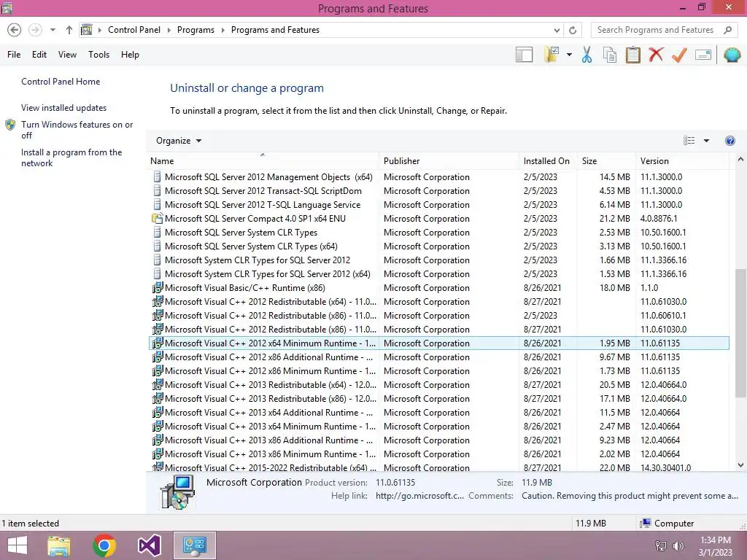Click the Up one level arrow
747x560 pixels.
[x=69, y=29]
